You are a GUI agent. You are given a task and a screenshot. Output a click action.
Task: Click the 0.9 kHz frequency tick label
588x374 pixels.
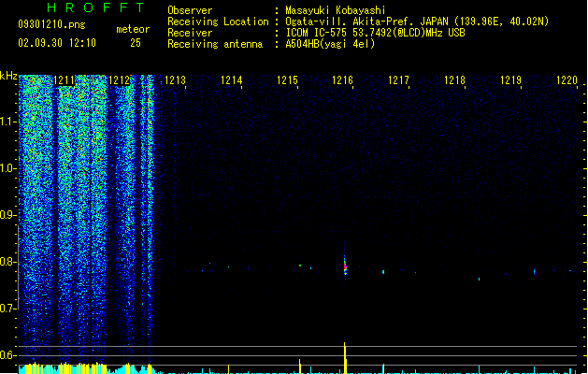(7, 215)
